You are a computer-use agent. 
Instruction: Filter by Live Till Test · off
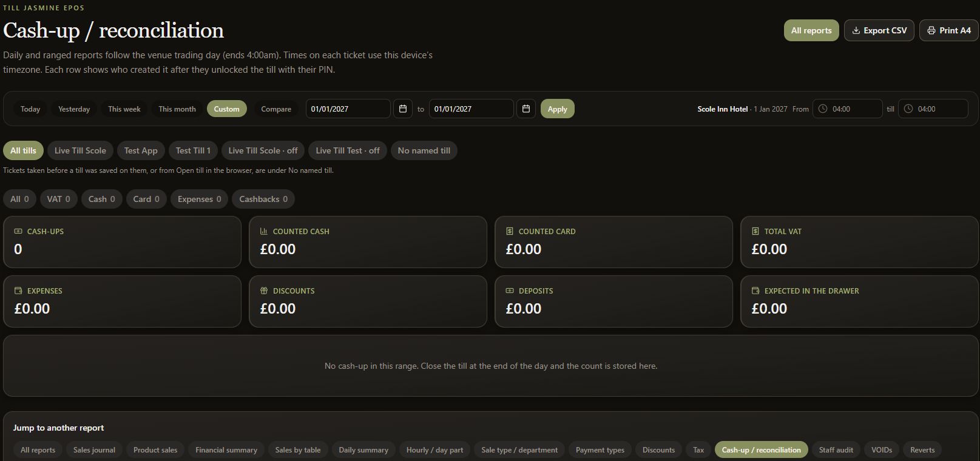coord(348,150)
